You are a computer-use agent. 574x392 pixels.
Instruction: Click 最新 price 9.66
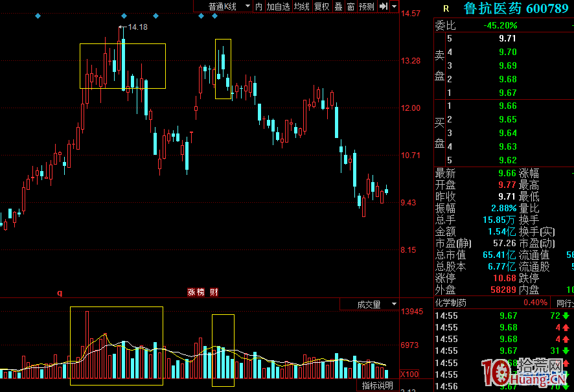coord(507,173)
